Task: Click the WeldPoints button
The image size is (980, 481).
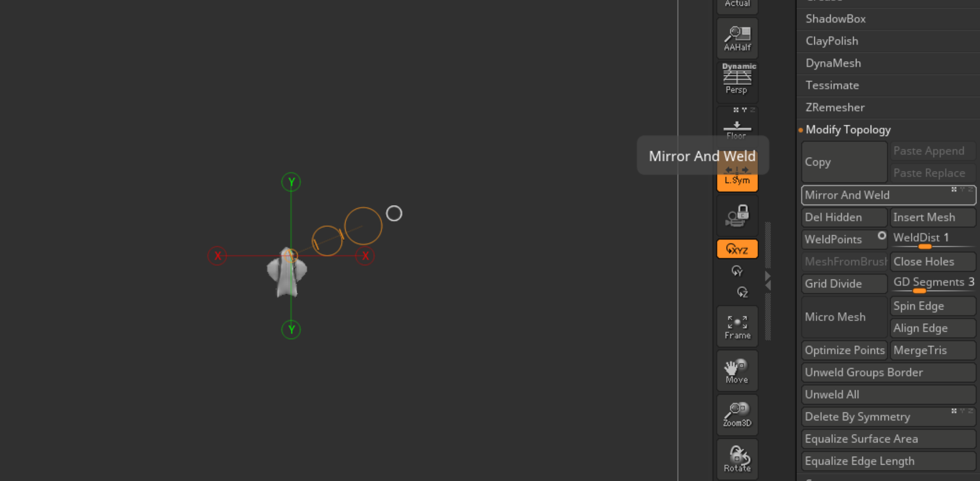Action: [844, 239]
